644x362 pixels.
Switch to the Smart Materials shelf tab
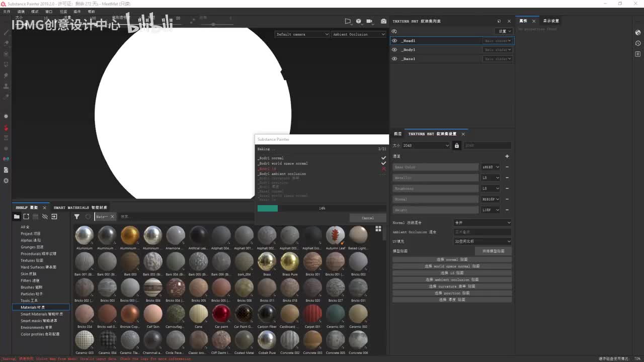coord(80,208)
